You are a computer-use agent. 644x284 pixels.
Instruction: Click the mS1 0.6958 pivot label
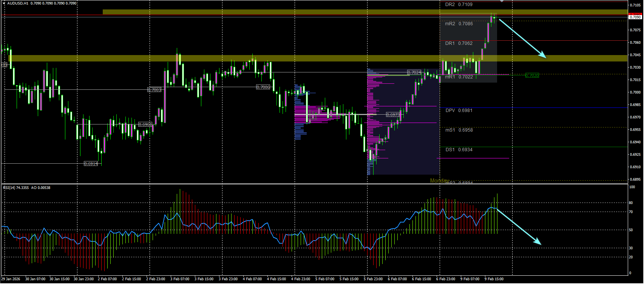[x=459, y=130]
